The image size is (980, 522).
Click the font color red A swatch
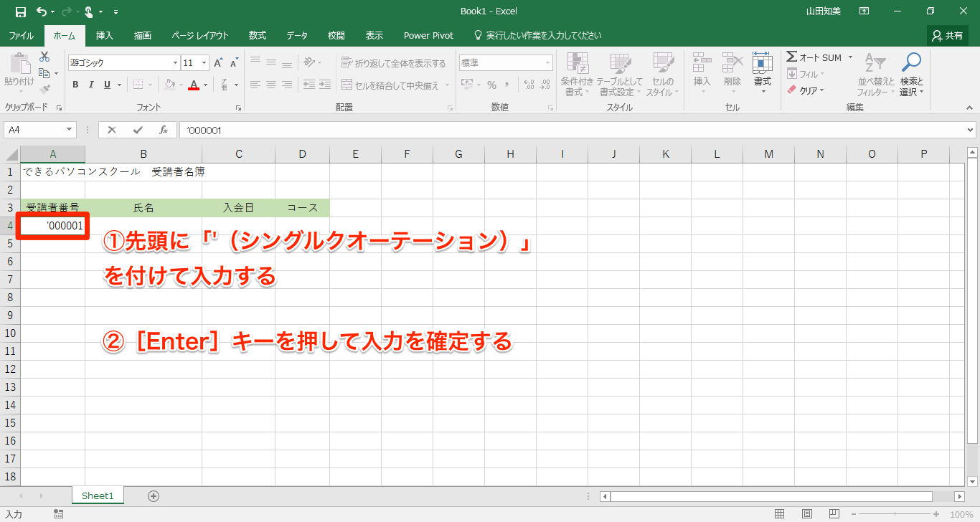[193, 85]
